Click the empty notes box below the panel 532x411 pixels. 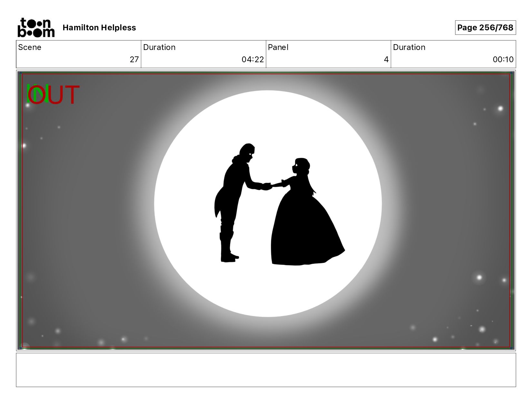pos(266,370)
